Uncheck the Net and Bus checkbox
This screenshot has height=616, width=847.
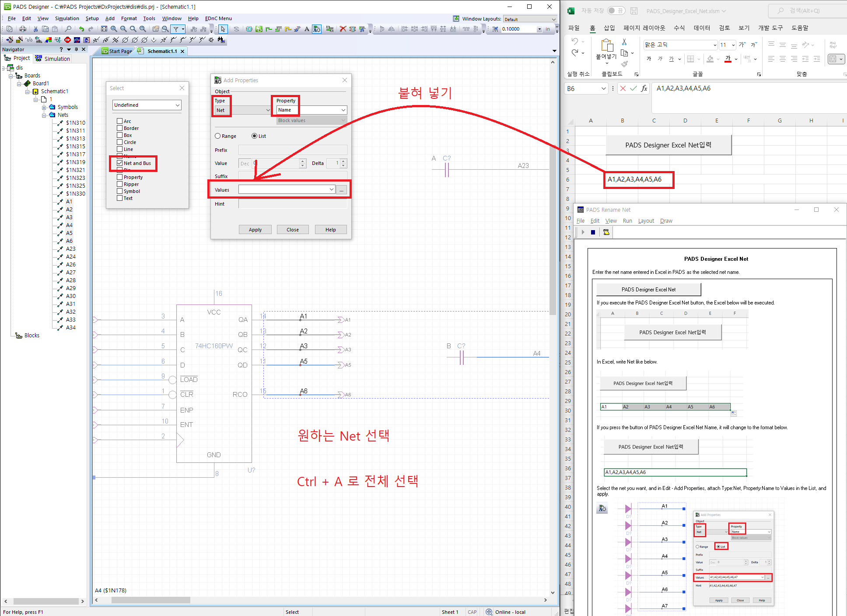[119, 163]
